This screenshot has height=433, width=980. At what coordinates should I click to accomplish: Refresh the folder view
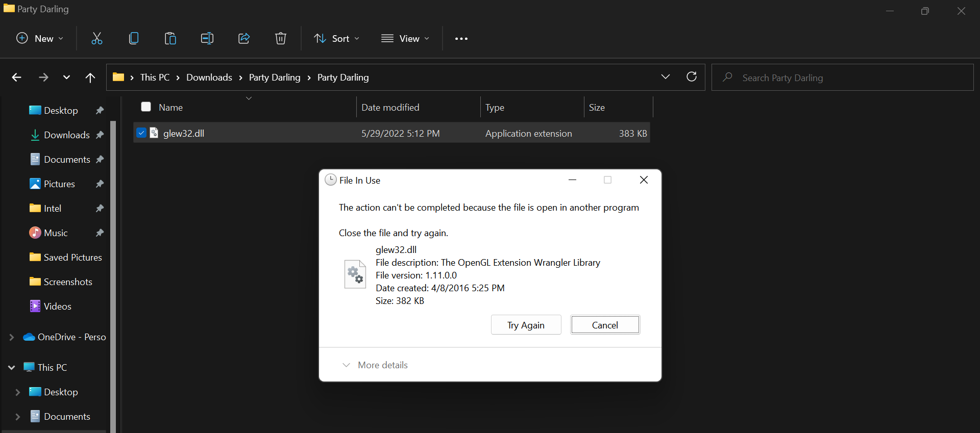pyautogui.click(x=692, y=77)
